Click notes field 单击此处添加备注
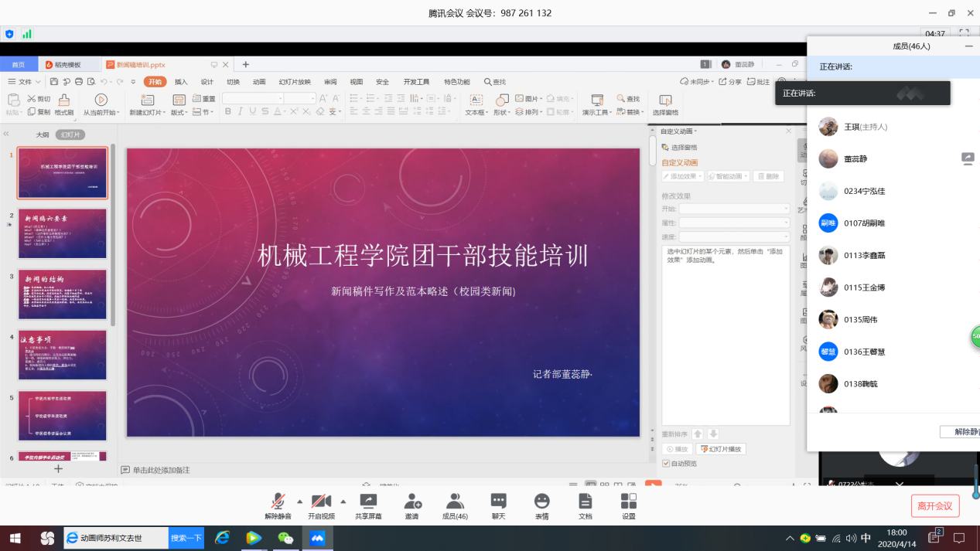This screenshot has height=551, width=980. click(161, 470)
